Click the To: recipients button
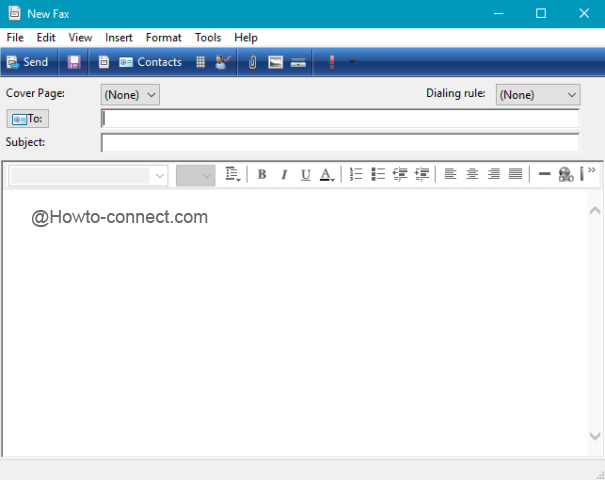This screenshot has width=605, height=480. (27, 119)
